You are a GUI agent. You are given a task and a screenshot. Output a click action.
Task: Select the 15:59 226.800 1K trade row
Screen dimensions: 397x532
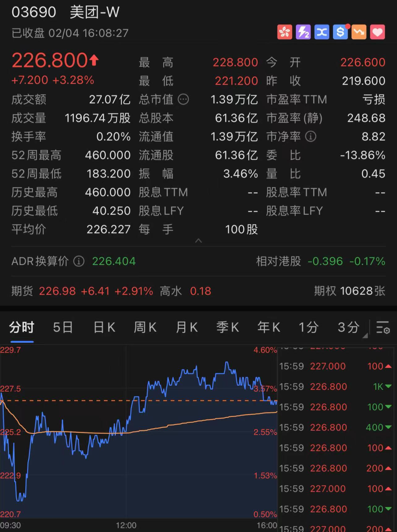click(336, 386)
